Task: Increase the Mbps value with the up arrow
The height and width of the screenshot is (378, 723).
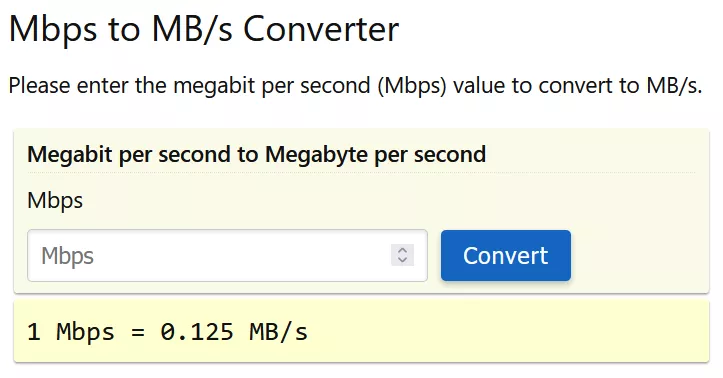Action: (x=403, y=250)
